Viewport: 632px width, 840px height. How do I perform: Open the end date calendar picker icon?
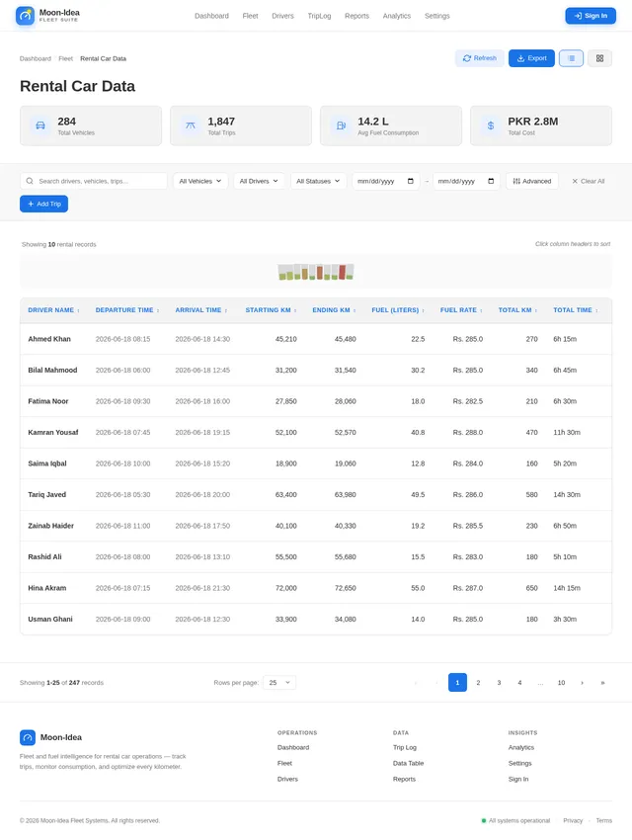(x=491, y=181)
